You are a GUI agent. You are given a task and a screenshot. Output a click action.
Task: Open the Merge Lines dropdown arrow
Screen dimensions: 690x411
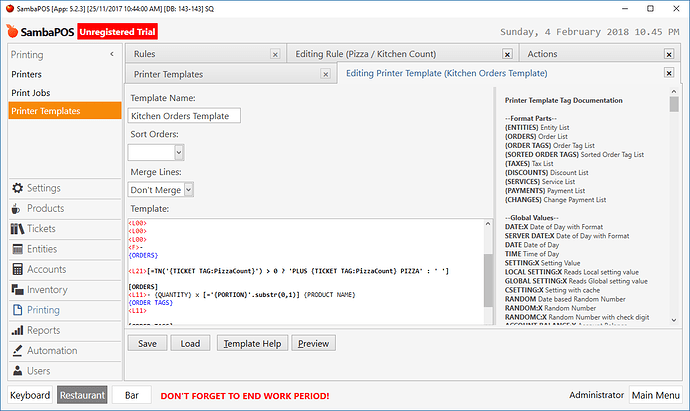188,190
